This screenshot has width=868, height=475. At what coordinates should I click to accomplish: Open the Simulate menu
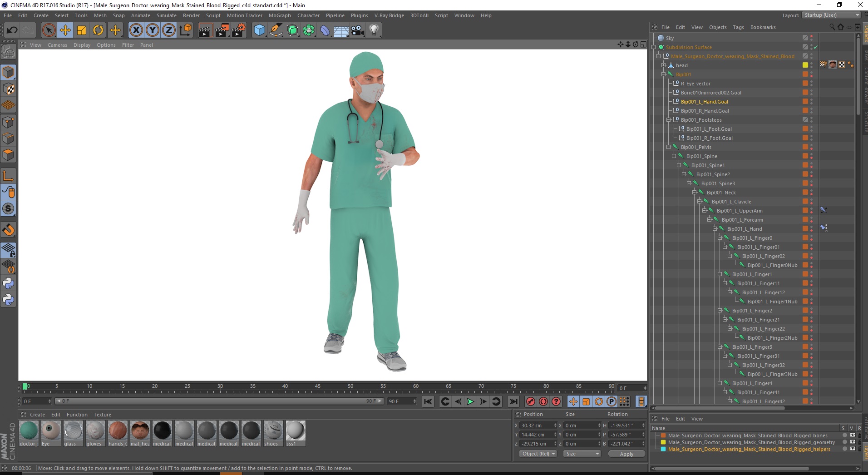pos(166,15)
